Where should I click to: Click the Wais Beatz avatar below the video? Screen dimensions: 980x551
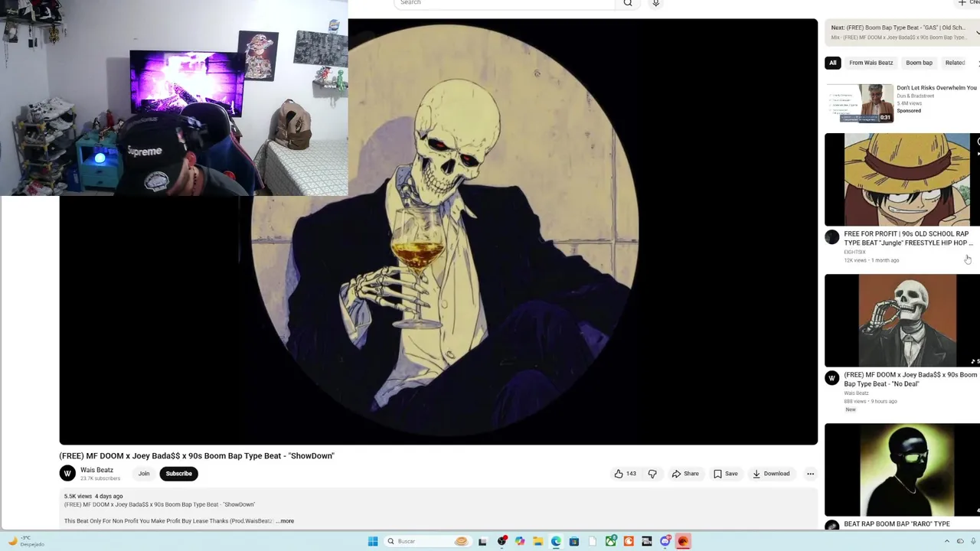[67, 474]
